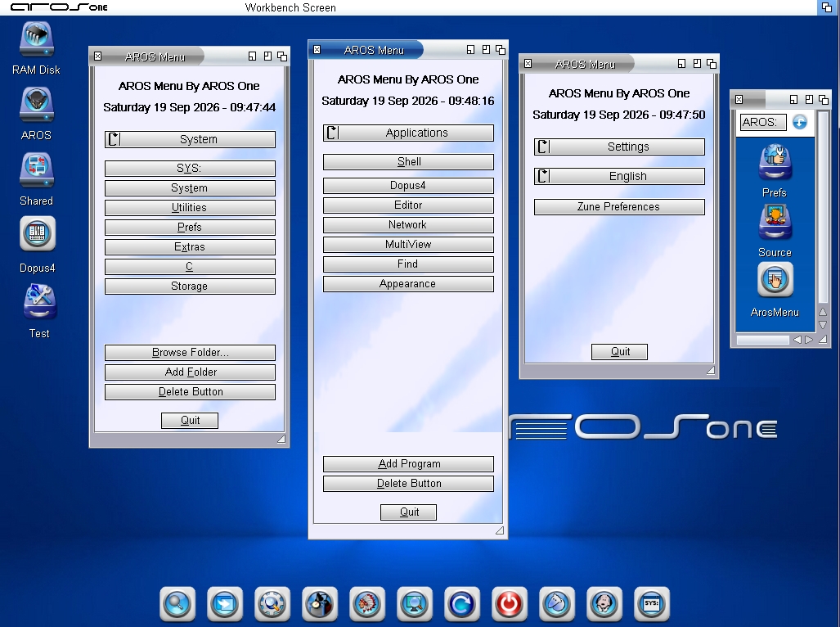The height and width of the screenshot is (627, 840).
Task: Click scroll up arrow in drawer window
Action: point(823,312)
